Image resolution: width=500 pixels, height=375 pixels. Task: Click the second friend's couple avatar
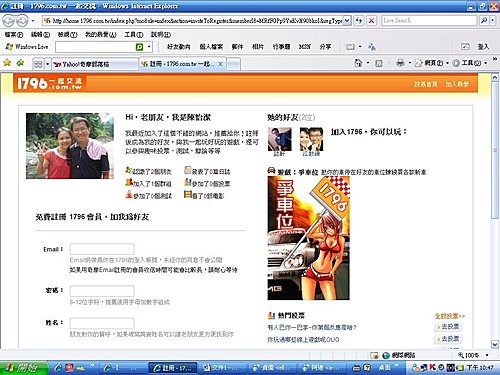point(311,140)
